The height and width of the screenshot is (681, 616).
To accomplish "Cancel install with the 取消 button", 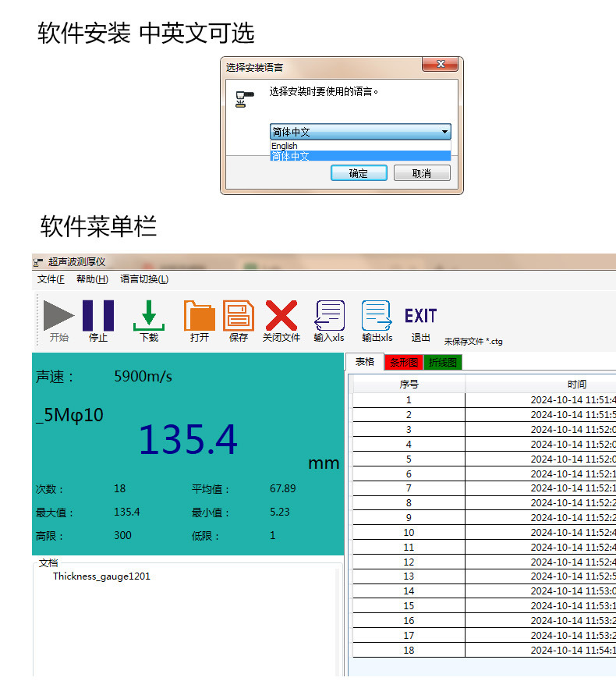I will coord(422,173).
